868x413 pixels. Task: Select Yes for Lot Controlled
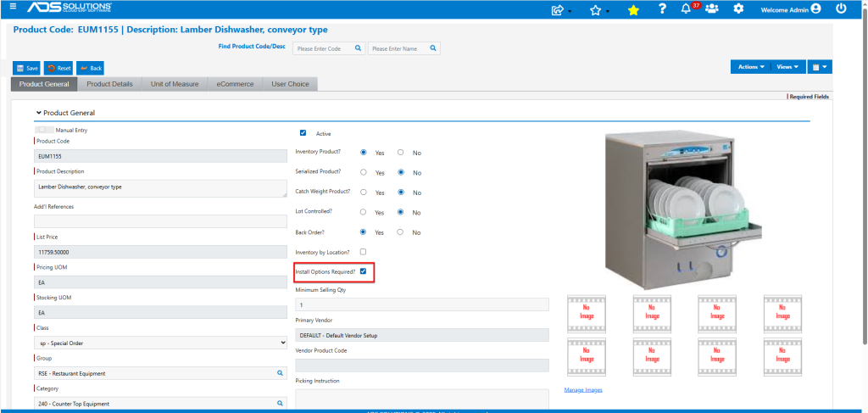tap(363, 212)
